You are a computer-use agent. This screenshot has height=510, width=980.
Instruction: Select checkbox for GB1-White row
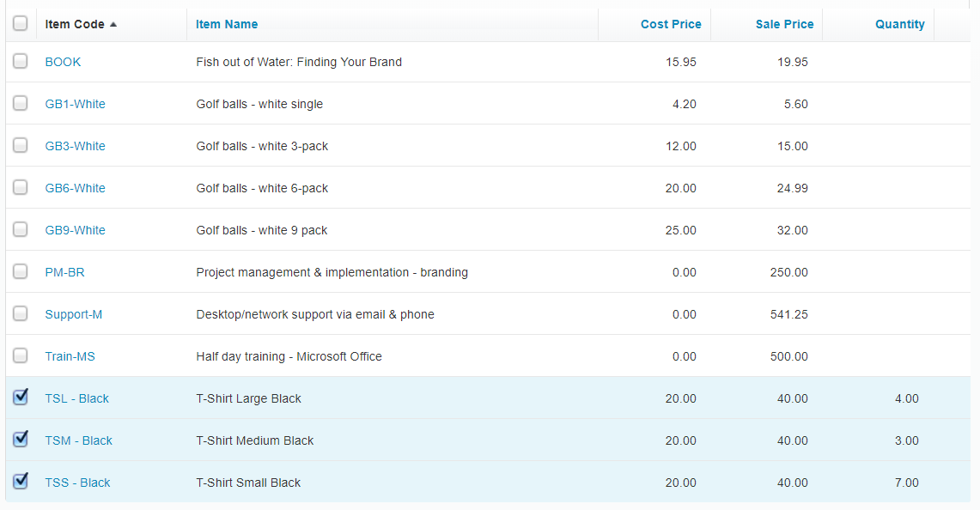coord(21,102)
